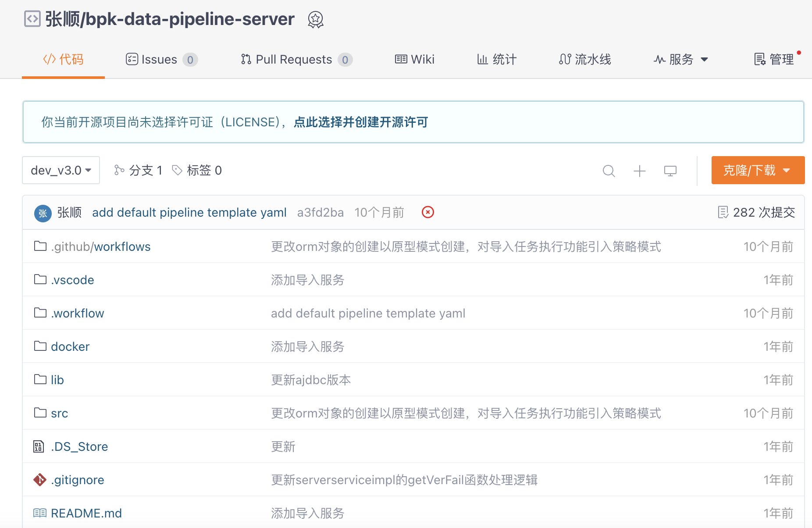Image resolution: width=812 pixels, height=528 pixels.
Task: Open the dev_v3.0 branch selector
Action: pos(61,170)
